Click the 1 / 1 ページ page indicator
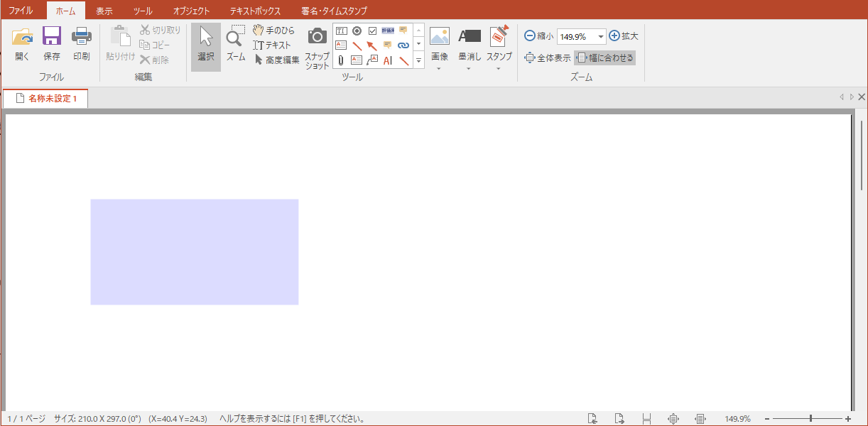Image resolution: width=868 pixels, height=426 pixels. click(26, 419)
